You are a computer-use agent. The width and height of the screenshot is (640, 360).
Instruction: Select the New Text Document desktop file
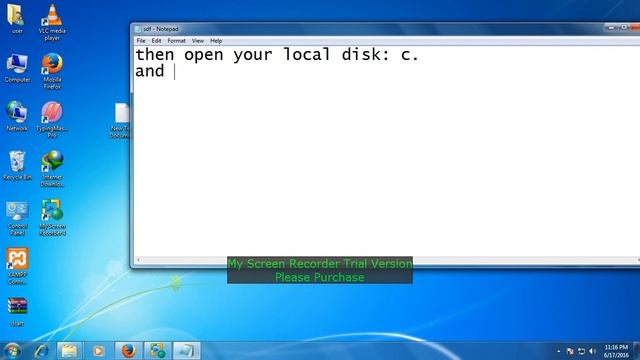click(120, 121)
